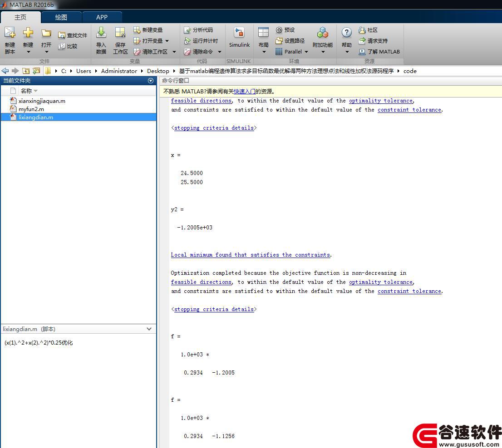Click Clear Commands (清除命令)
This screenshot has width=502, height=448.
tap(198, 52)
